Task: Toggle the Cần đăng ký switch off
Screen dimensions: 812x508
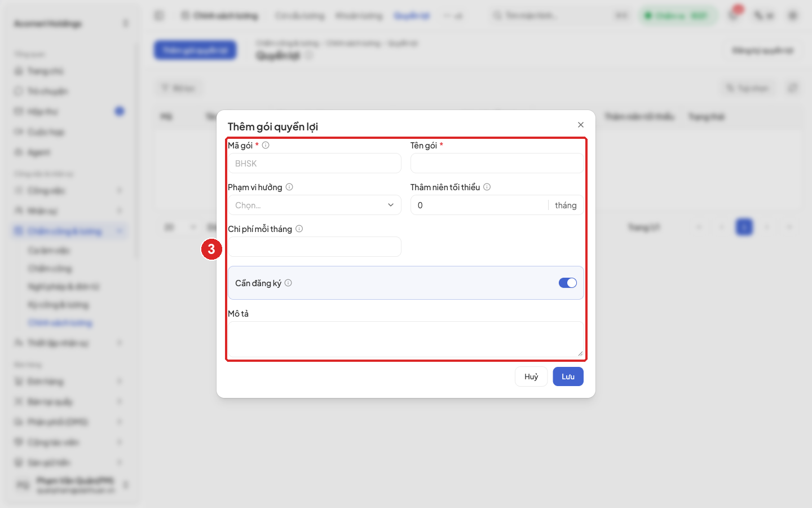Action: (x=568, y=283)
